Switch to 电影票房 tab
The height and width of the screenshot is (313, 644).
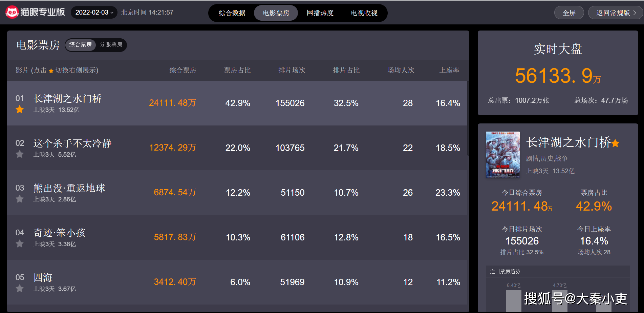pyautogui.click(x=276, y=13)
